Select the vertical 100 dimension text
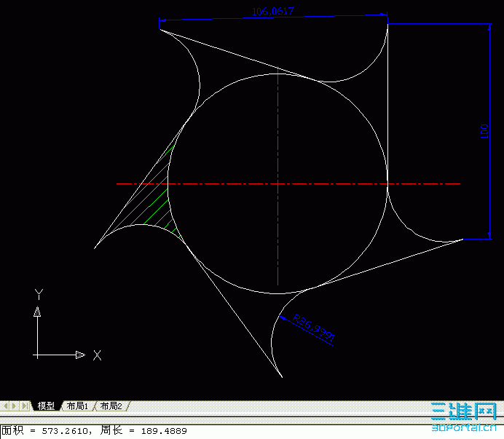 pyautogui.click(x=484, y=131)
